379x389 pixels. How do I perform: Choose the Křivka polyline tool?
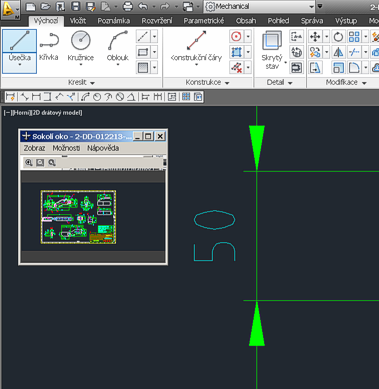click(49, 47)
